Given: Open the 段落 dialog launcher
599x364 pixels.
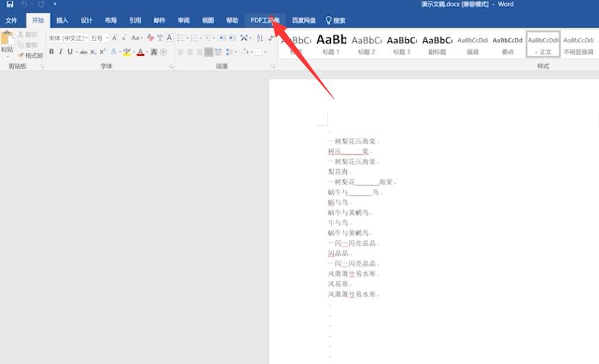Looking at the screenshot, I should tap(273, 66).
